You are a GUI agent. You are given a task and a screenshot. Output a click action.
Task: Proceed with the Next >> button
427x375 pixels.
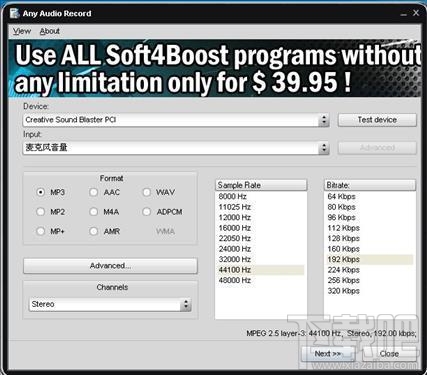tap(328, 354)
